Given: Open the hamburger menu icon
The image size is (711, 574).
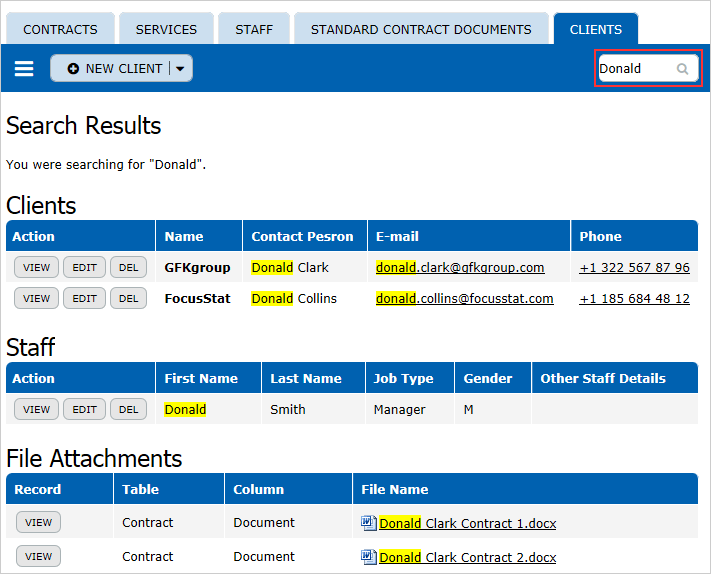Looking at the screenshot, I should tap(24, 68).
